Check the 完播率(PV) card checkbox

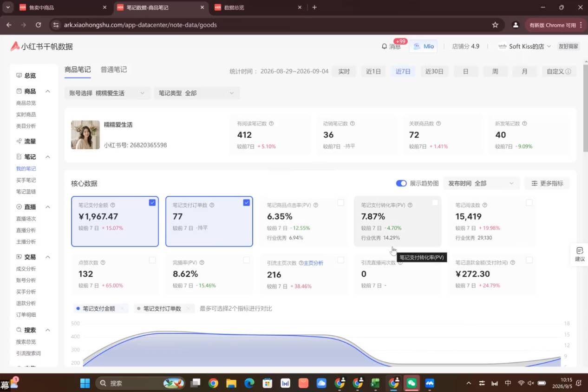246,260
